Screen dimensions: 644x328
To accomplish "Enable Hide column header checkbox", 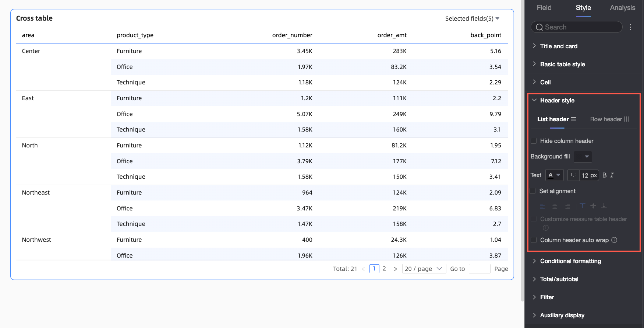I will tap(534, 141).
